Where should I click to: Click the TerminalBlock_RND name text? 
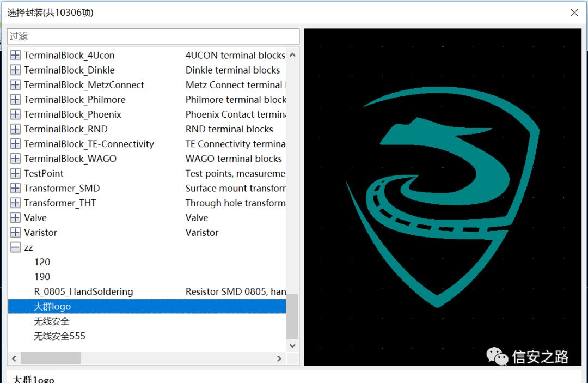click(66, 129)
